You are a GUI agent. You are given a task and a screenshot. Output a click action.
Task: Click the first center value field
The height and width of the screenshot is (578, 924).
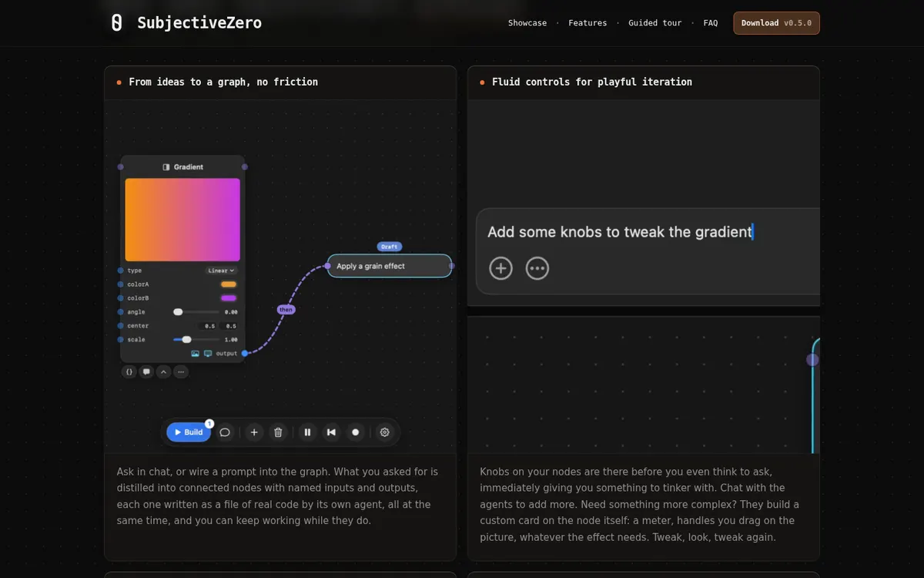(209, 326)
